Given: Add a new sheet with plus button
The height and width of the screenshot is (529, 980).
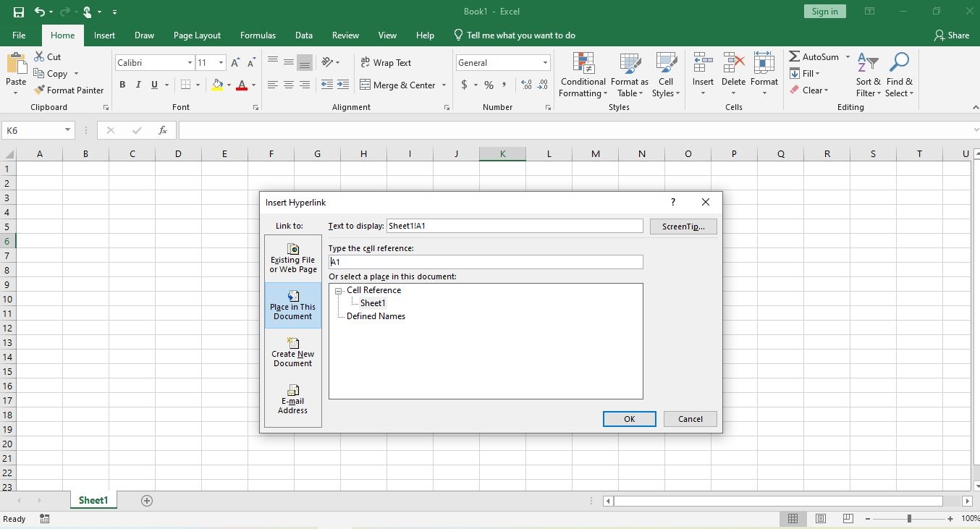Looking at the screenshot, I should [x=147, y=500].
